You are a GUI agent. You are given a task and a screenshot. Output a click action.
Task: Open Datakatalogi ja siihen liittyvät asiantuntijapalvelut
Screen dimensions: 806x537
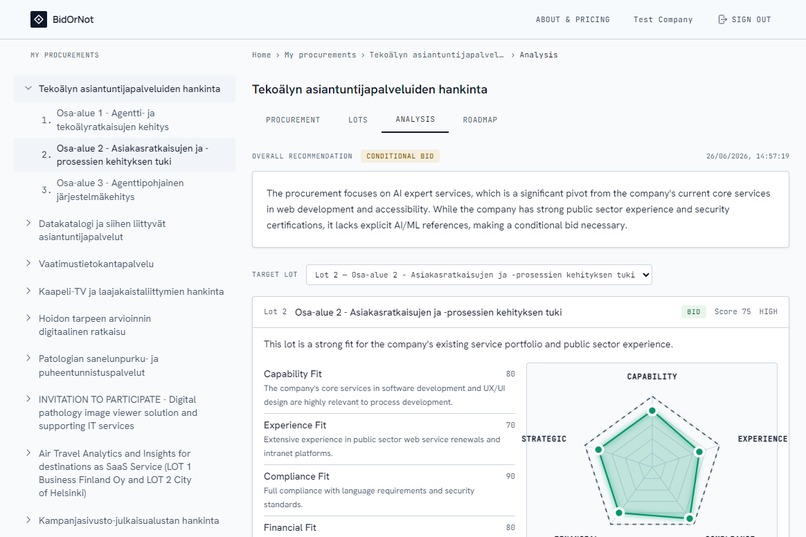click(102, 230)
